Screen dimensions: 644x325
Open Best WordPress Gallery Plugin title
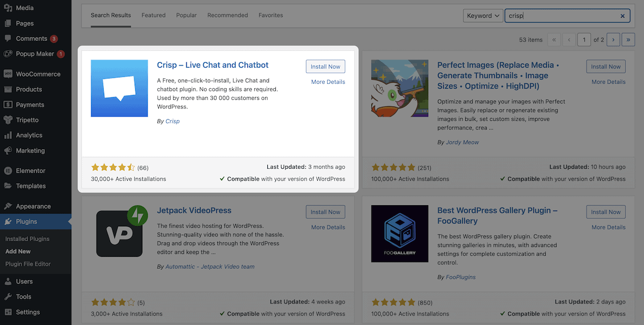497,215
